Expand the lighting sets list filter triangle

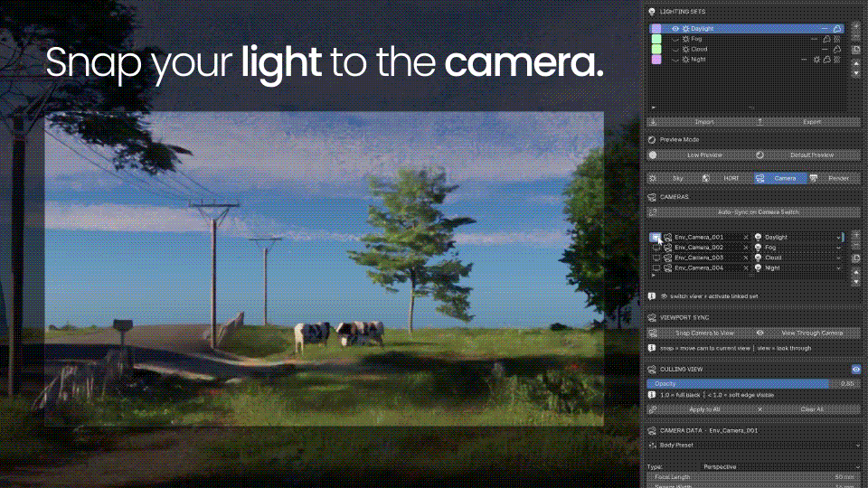pos(654,108)
